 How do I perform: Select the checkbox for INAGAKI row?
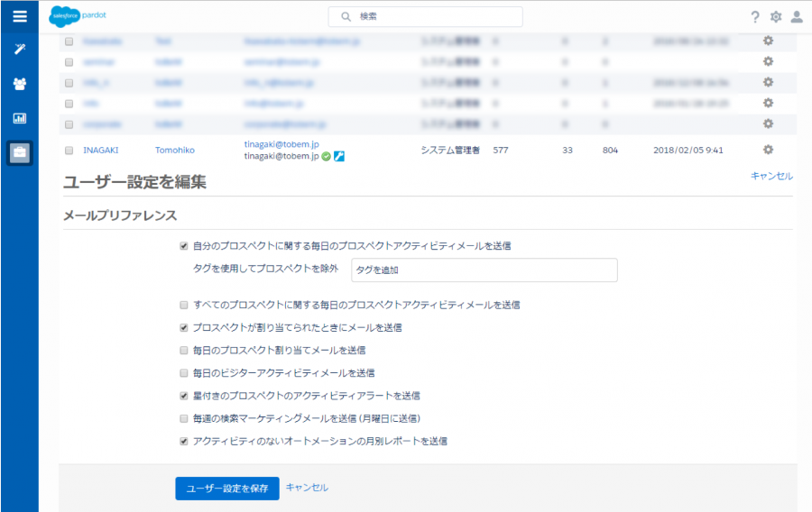69,151
